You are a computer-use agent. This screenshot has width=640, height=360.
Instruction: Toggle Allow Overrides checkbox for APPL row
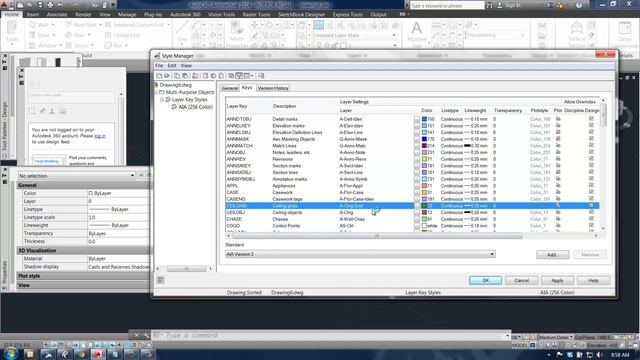591,185
